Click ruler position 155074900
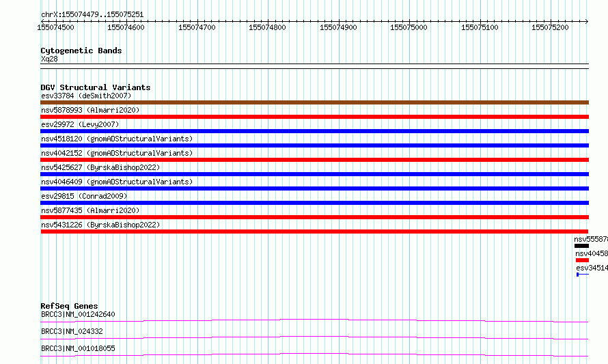The image size is (608, 364). coord(339,27)
